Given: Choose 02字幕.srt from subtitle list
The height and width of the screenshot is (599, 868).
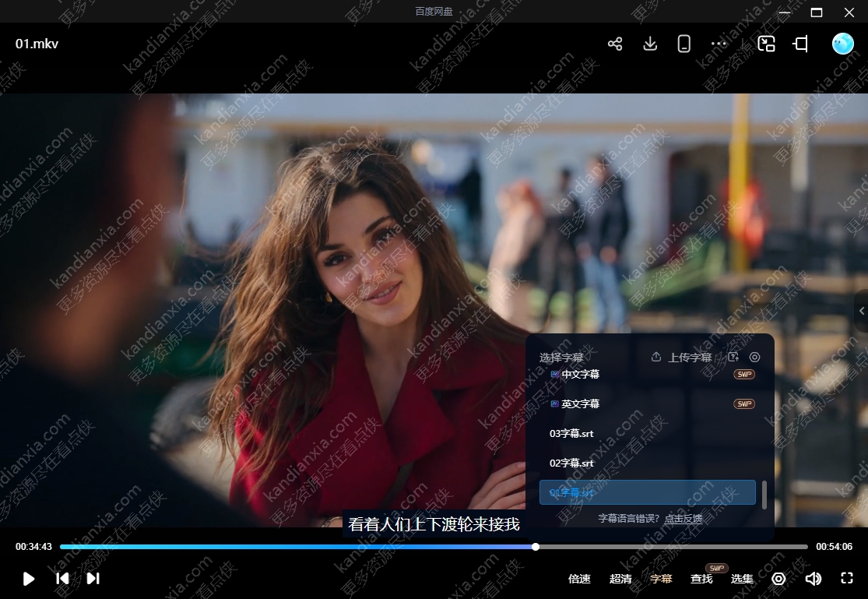Looking at the screenshot, I should pyautogui.click(x=571, y=463).
